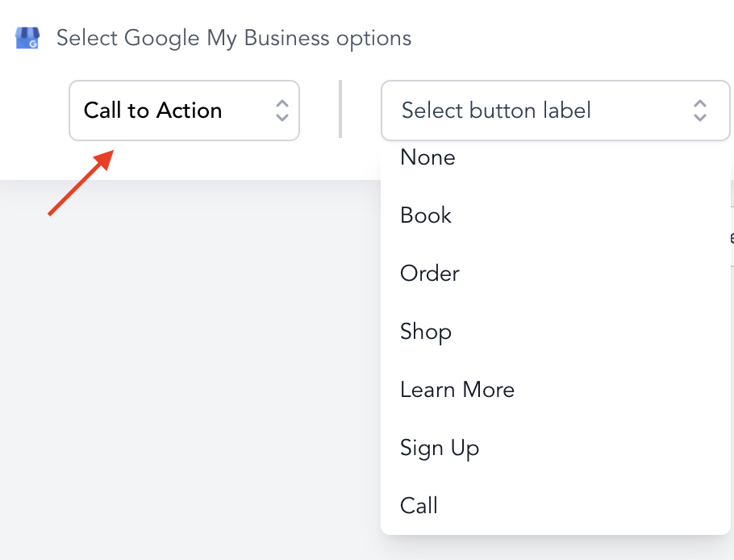
Task: Click the Google My Business storefront icon
Action: coord(27,38)
